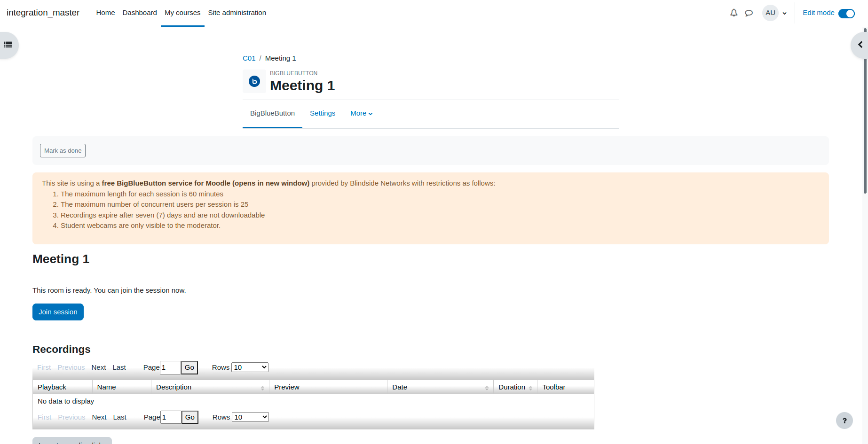Click the Recordings heading
868x444 pixels.
[x=62, y=350]
